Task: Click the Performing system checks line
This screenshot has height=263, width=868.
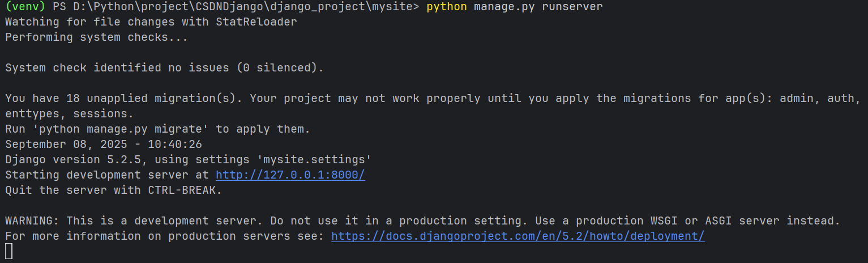Action: 97,37
